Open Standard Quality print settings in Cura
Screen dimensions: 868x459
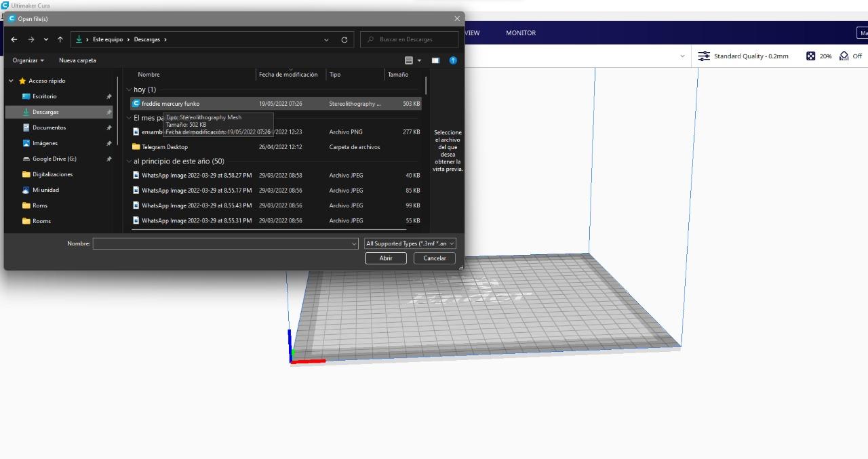[x=744, y=56]
